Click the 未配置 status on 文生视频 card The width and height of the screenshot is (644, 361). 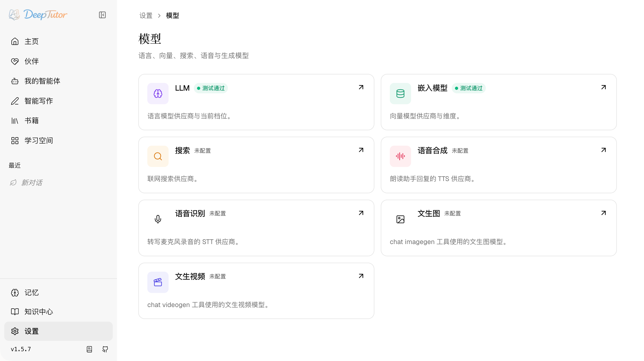[x=218, y=276]
